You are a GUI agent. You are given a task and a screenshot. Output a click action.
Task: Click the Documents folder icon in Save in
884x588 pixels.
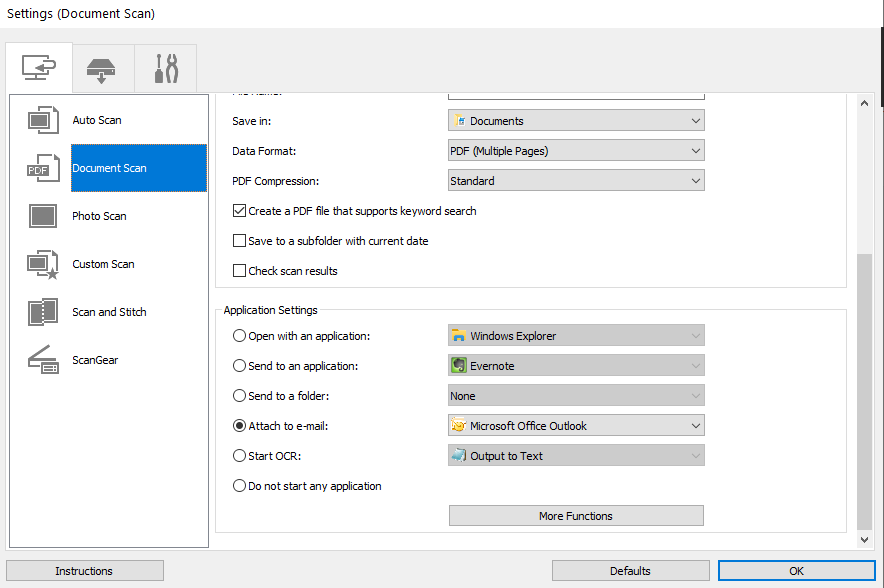(459, 121)
